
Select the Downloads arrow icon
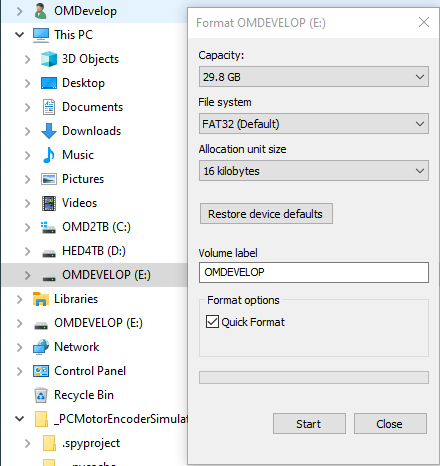(49, 131)
